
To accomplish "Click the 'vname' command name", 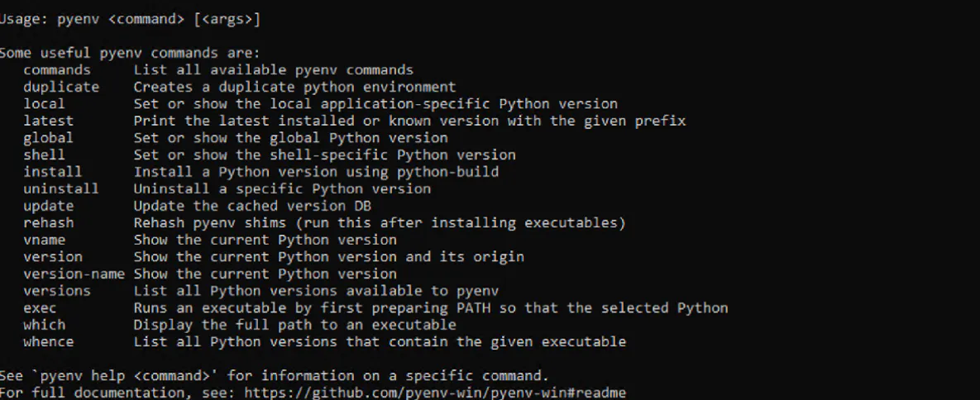I will (44, 240).
